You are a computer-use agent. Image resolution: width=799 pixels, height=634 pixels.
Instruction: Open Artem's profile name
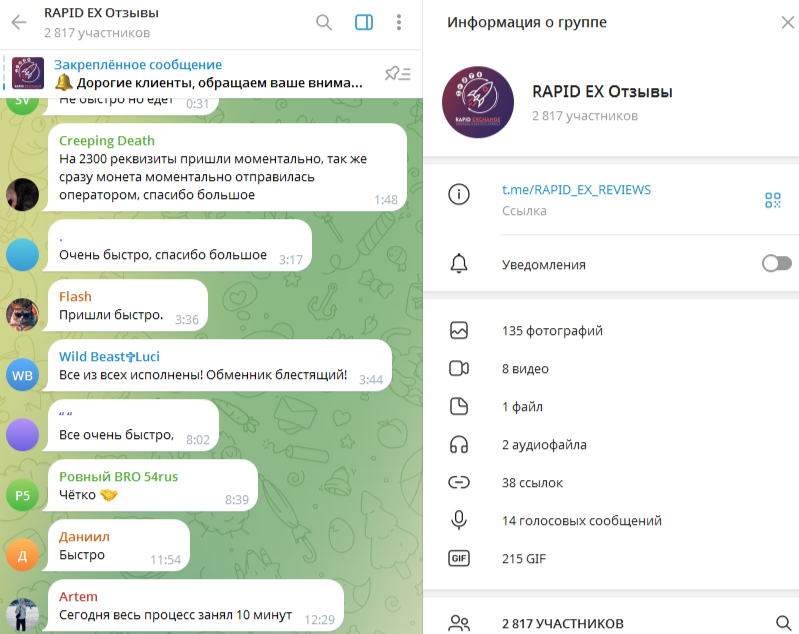tap(78, 597)
